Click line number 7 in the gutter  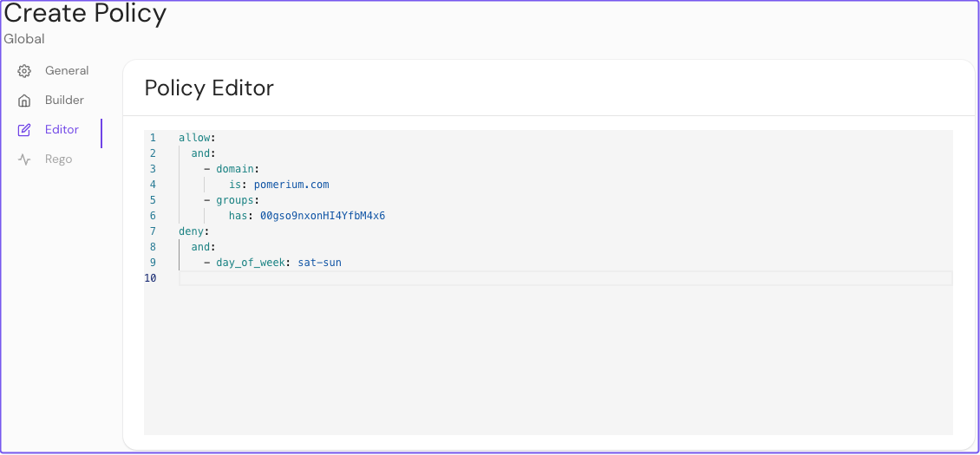coord(153,231)
